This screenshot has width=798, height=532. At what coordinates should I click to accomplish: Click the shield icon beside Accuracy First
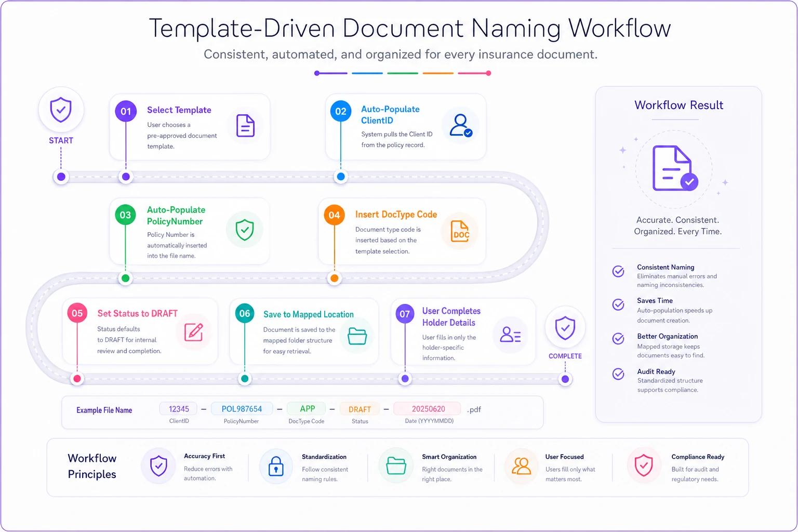tap(158, 466)
